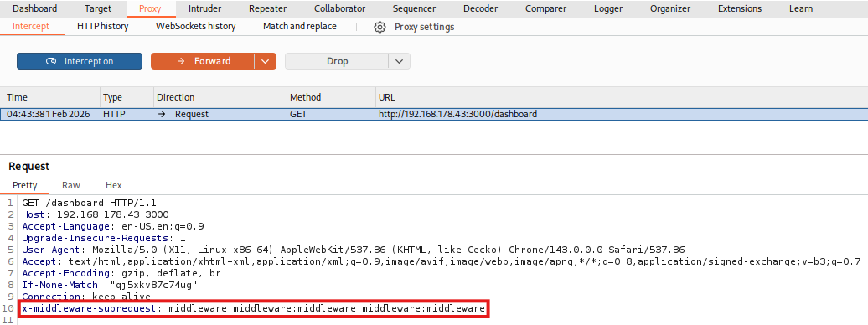
Task: Switch to the Target tab
Action: click(x=98, y=8)
